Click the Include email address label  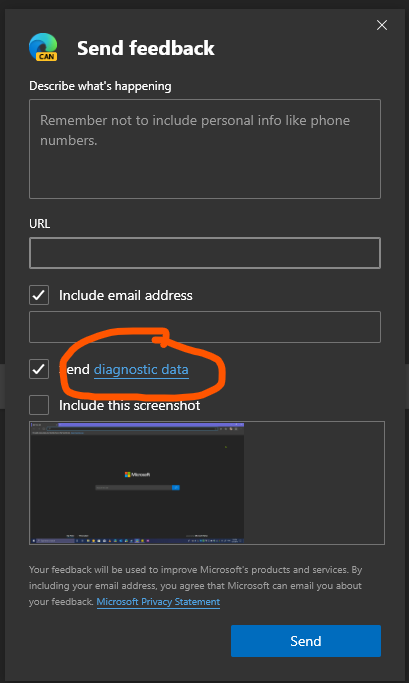pos(126,295)
